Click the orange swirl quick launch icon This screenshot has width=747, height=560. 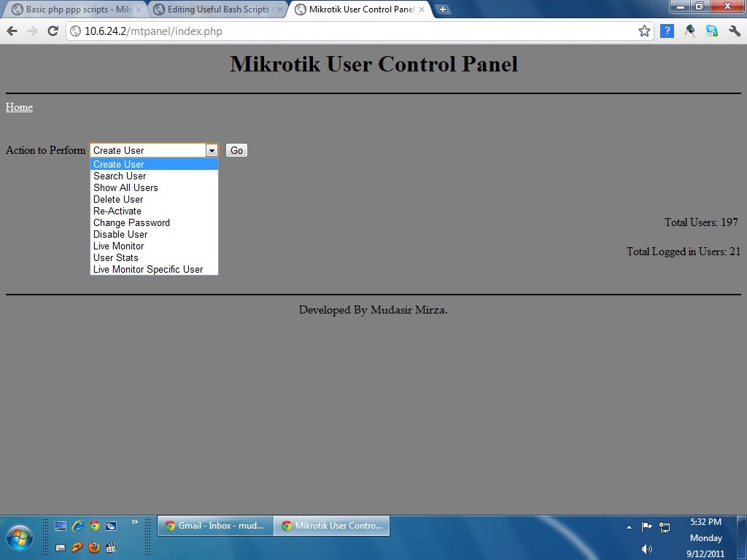[x=77, y=548]
